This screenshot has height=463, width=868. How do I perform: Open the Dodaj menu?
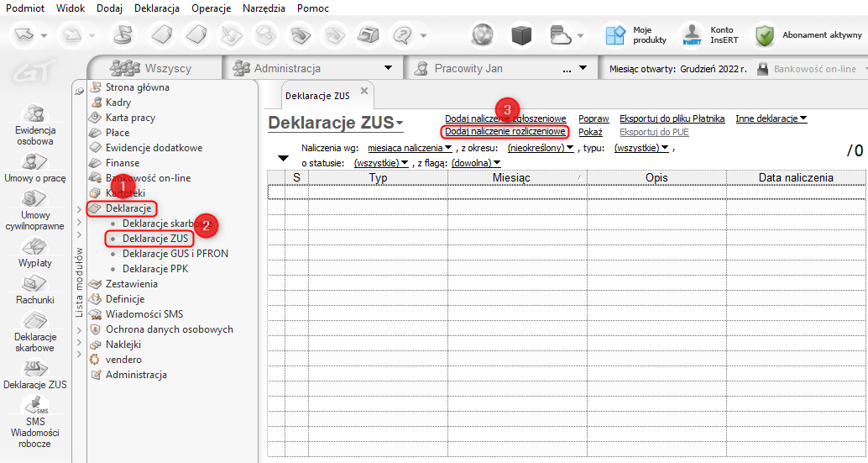pos(109,8)
